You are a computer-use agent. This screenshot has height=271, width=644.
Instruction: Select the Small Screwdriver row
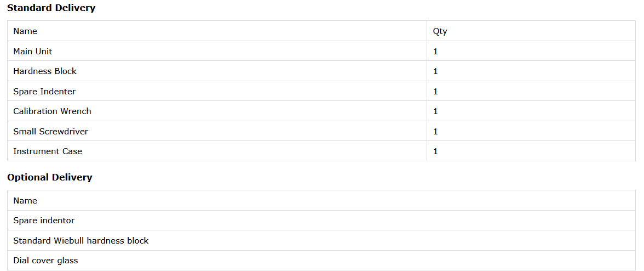click(x=50, y=131)
